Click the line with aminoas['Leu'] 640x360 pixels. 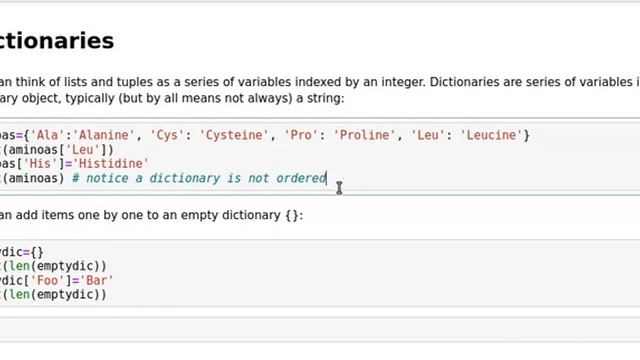click(x=57, y=150)
